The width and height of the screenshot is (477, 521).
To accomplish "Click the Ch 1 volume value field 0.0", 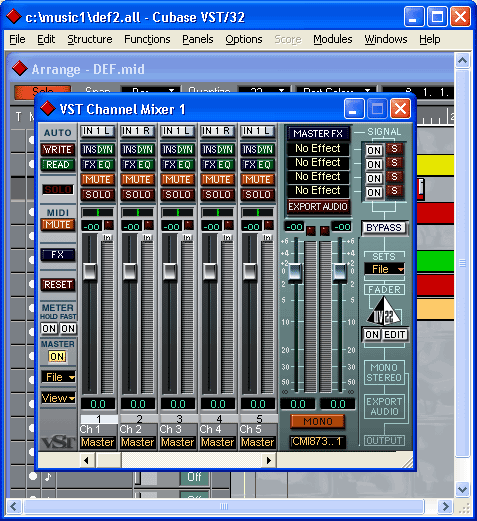I will coord(98,404).
